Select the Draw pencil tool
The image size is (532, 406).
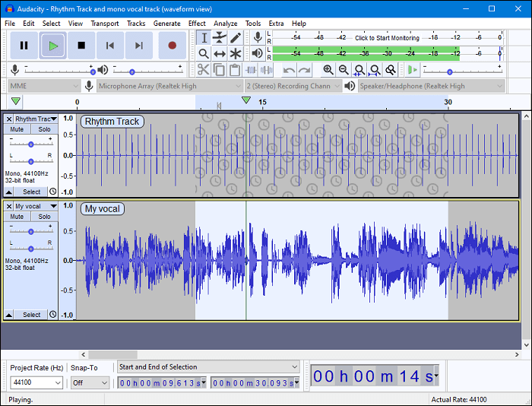click(x=236, y=37)
